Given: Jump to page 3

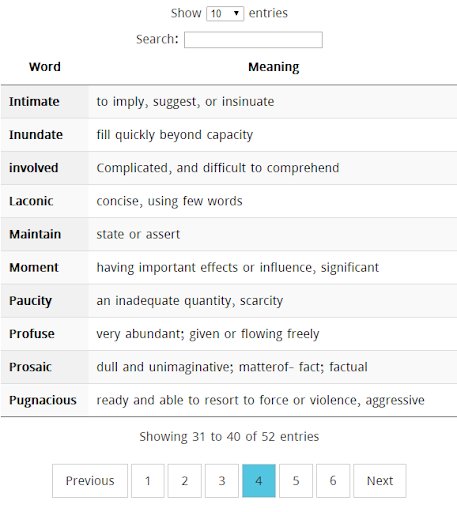Looking at the screenshot, I should (x=222, y=481).
